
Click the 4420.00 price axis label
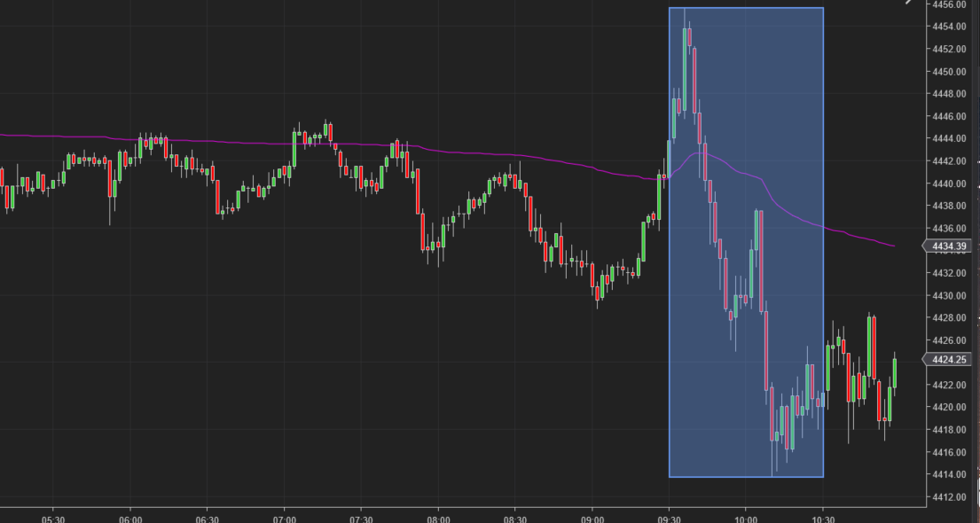pyautogui.click(x=949, y=407)
